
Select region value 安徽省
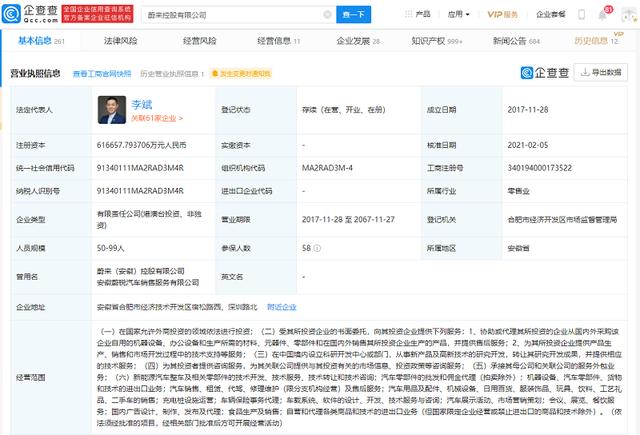pos(518,248)
